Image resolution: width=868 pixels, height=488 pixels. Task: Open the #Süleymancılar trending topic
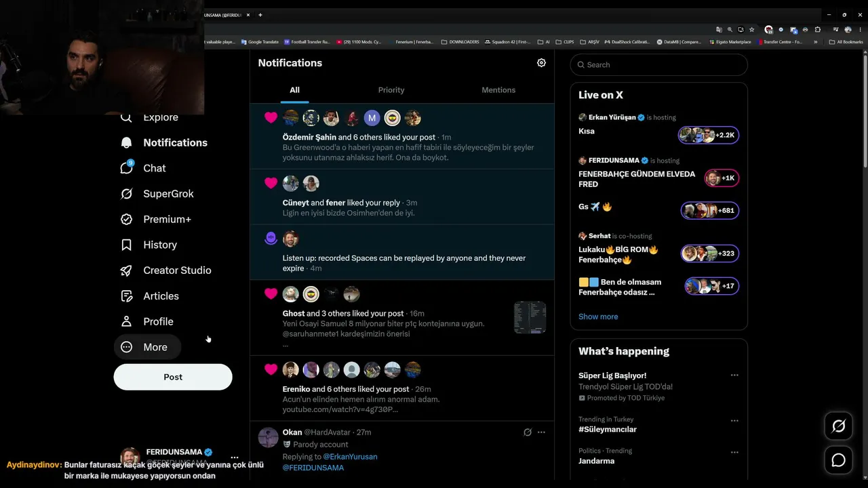click(608, 429)
